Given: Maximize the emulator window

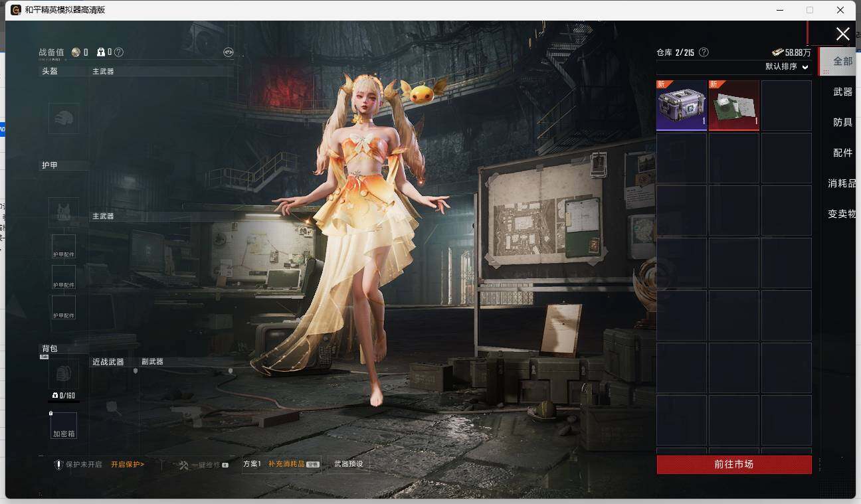Looking at the screenshot, I should click(x=810, y=10).
